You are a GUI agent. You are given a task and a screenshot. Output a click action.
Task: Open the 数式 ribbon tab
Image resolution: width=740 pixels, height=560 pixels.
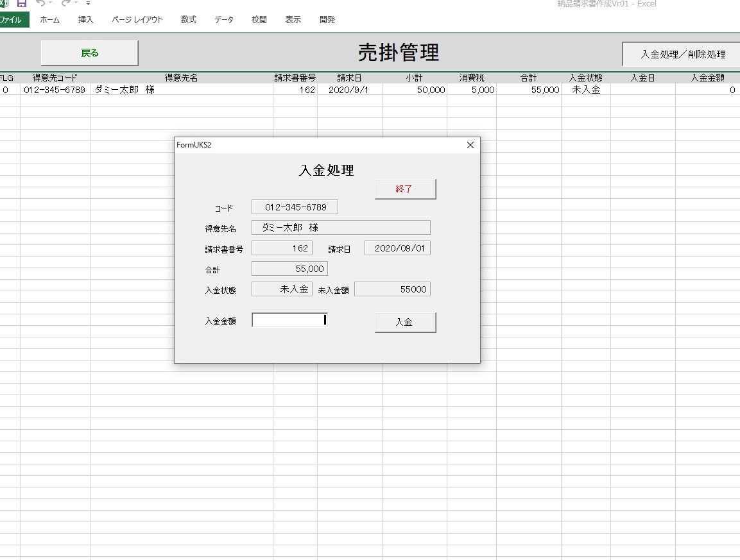coord(188,20)
